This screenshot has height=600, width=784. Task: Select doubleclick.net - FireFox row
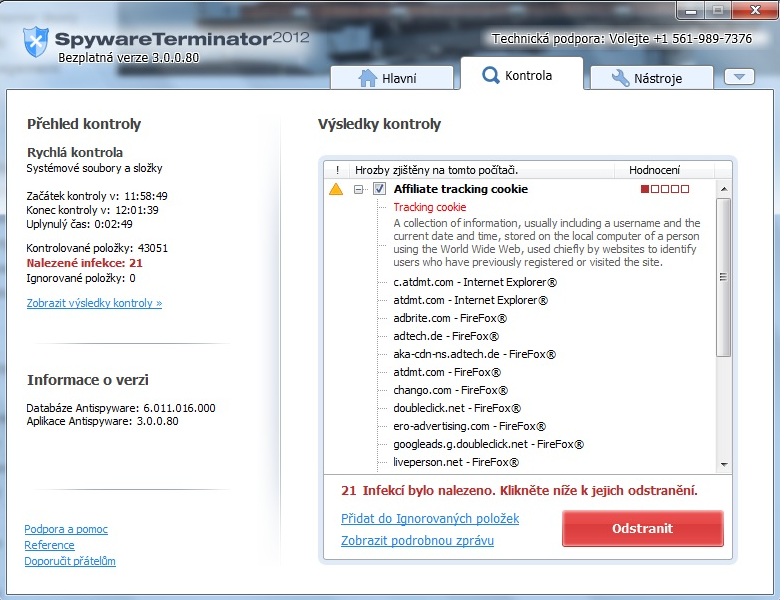457,408
